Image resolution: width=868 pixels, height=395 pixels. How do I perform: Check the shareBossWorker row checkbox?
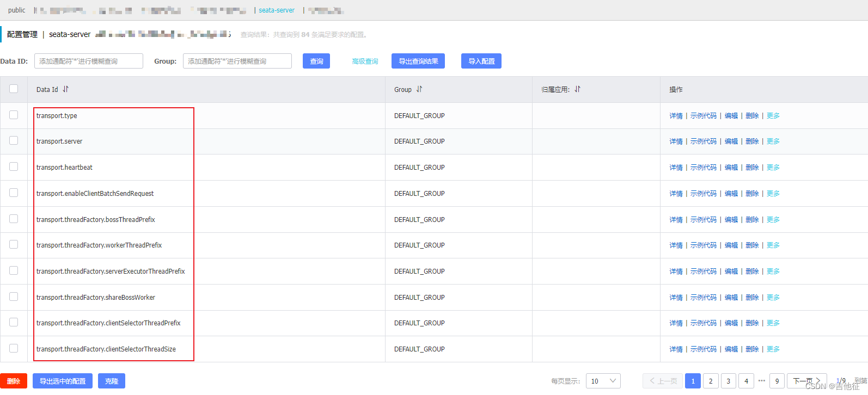click(x=14, y=297)
